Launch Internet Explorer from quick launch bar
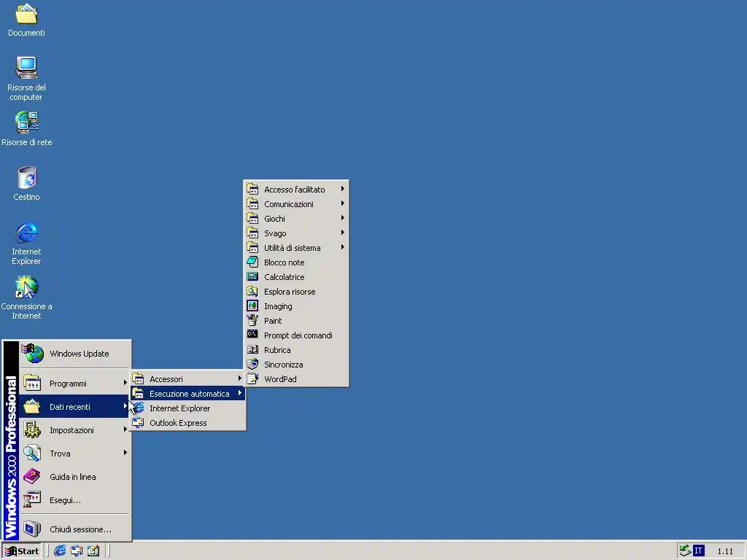The height and width of the screenshot is (560, 747). (x=60, y=551)
